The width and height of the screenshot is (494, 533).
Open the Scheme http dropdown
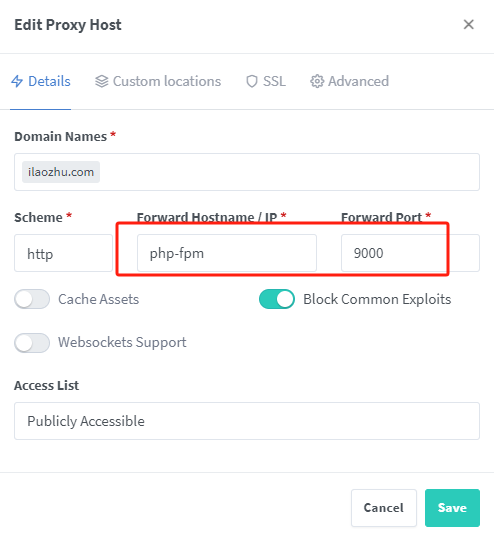[63, 253]
